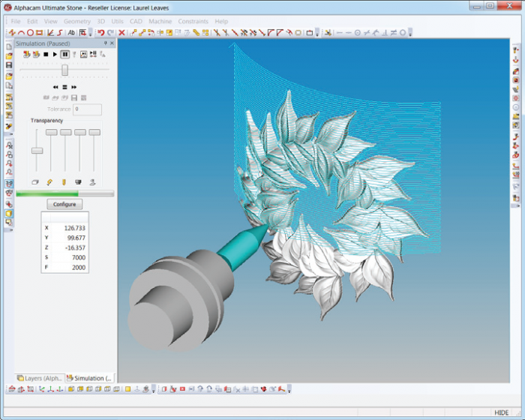Select the line/polyline drawing tool

coord(12,32)
